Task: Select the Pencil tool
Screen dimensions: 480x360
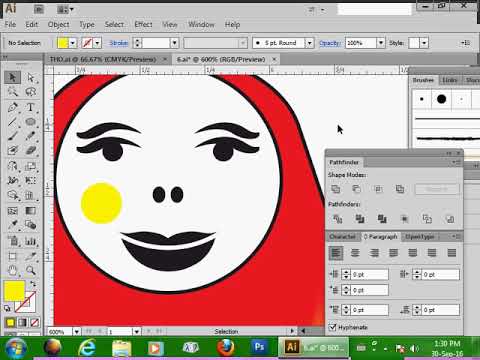Action: click(x=31, y=136)
